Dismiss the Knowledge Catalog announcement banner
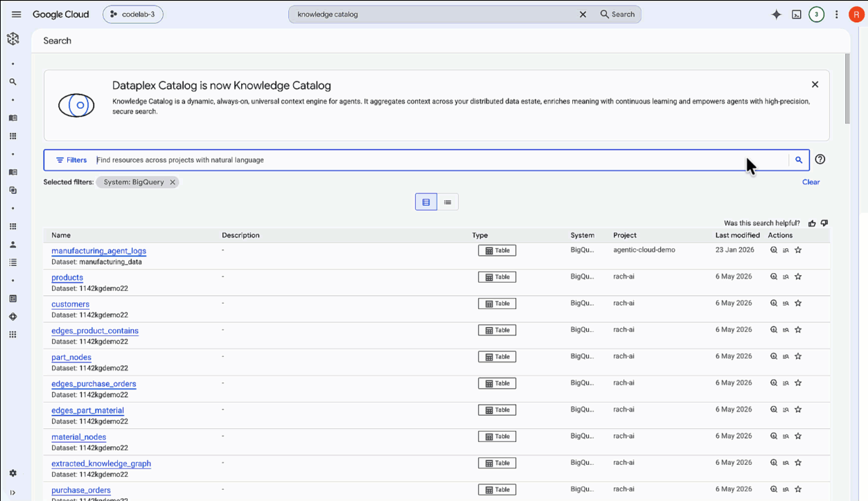This screenshot has height=501, width=868. [815, 85]
